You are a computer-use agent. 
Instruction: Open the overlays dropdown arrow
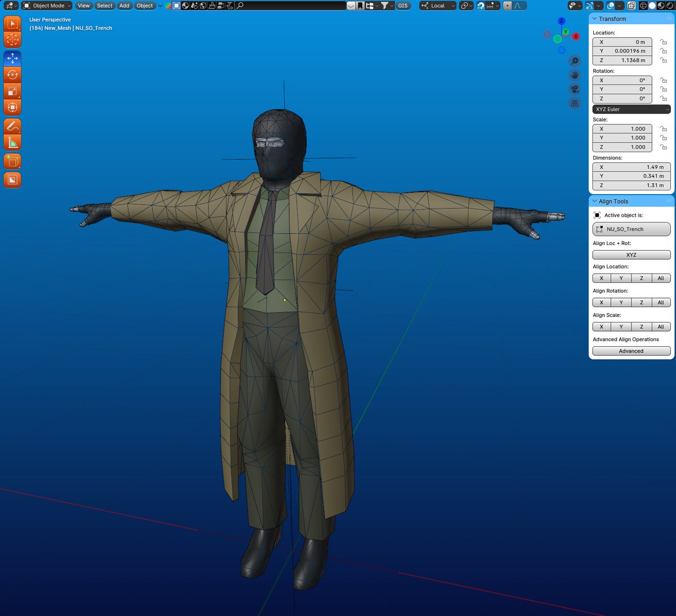click(619, 6)
